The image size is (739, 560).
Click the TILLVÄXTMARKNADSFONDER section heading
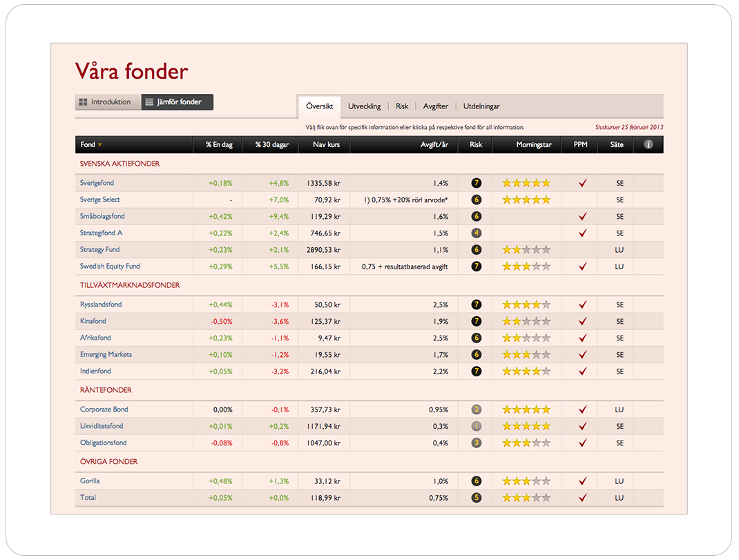pyautogui.click(x=130, y=285)
